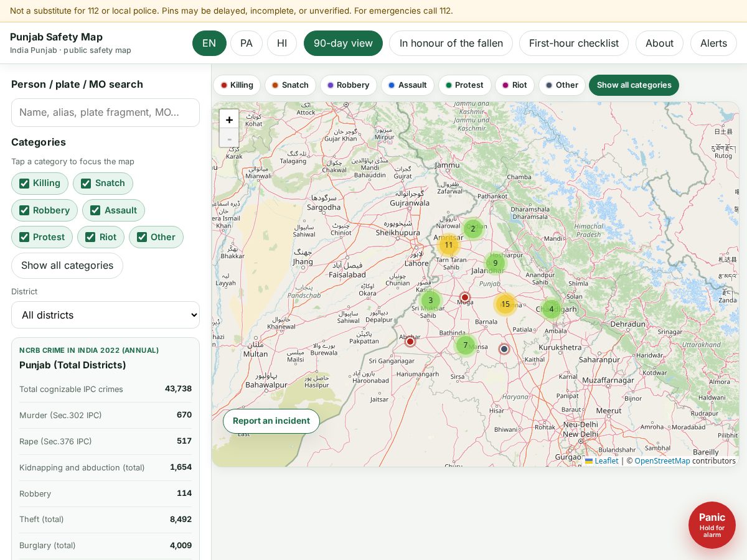Filter map by Snatch chip
747x560 pixels.
tap(290, 85)
